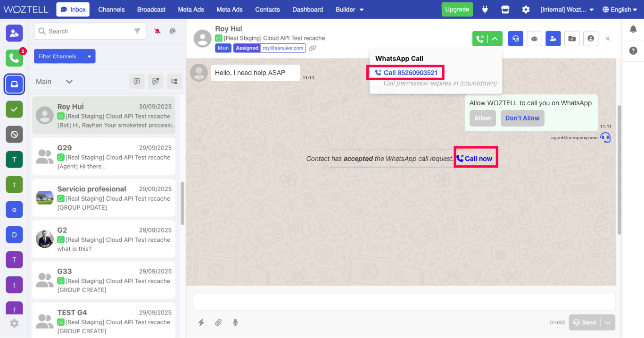Open integrations plug icon in top bar

point(485,9)
